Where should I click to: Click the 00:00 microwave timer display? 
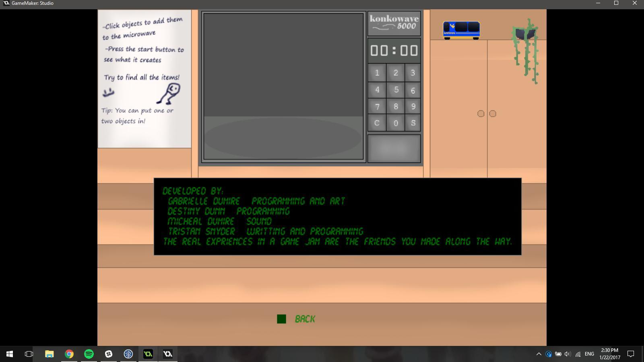[394, 50]
